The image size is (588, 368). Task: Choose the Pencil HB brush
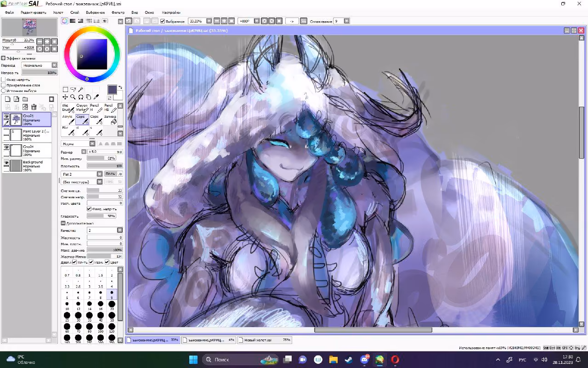(110, 108)
